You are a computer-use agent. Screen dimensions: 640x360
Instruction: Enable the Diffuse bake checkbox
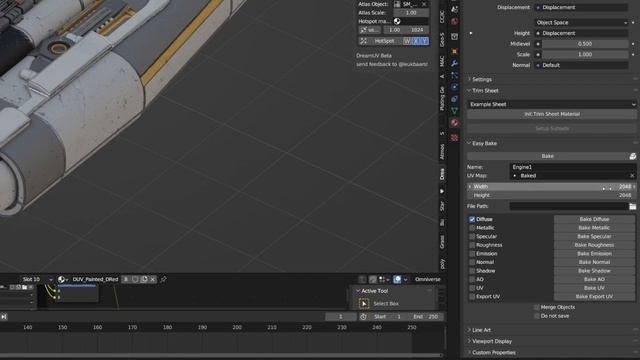pyautogui.click(x=472, y=220)
